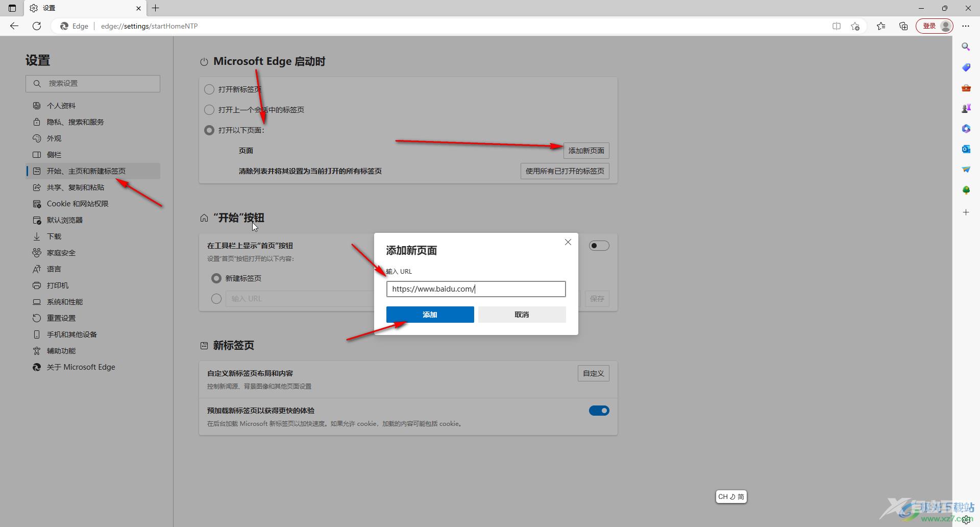Open the 默认浏览器 settings section
The height and width of the screenshot is (527, 980).
[93, 220]
